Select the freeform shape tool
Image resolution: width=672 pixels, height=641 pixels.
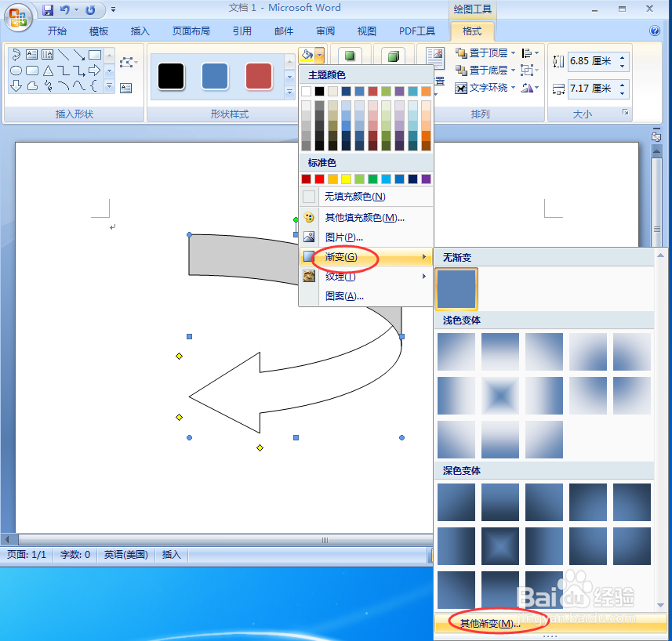31,86
